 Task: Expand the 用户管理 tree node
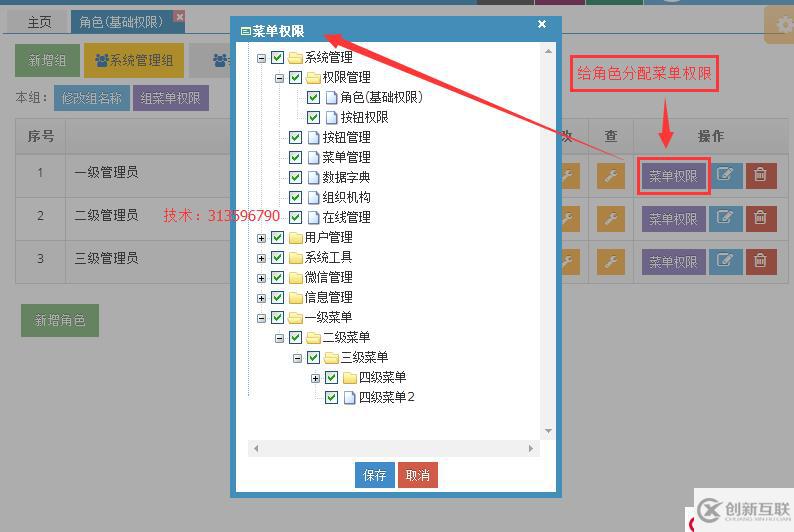point(261,238)
